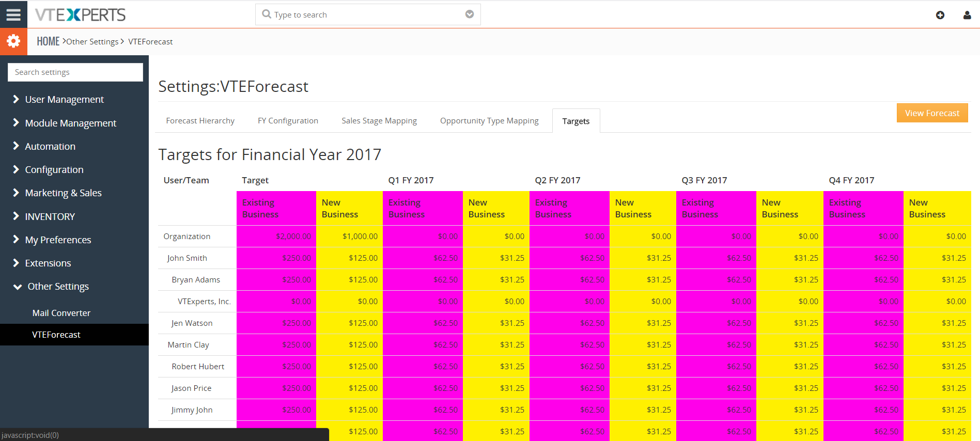The image size is (980, 441).
Task: Select the Martin Clay row name
Action: click(x=188, y=345)
